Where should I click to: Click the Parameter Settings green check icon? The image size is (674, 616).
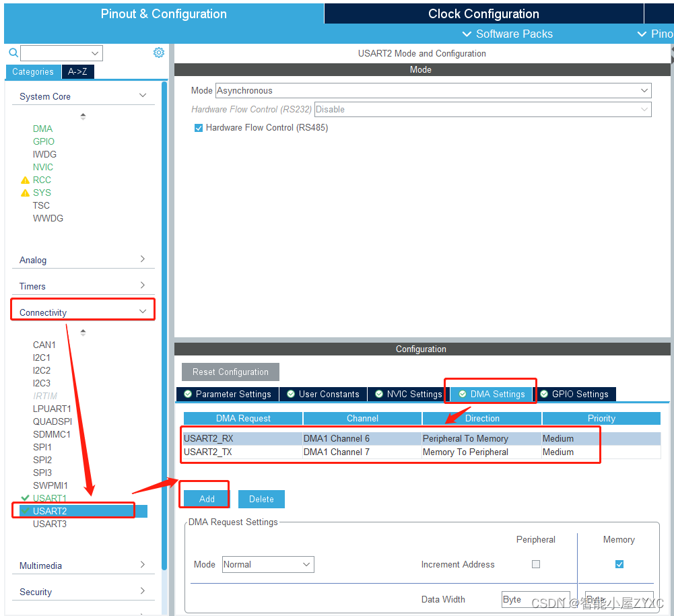(188, 394)
